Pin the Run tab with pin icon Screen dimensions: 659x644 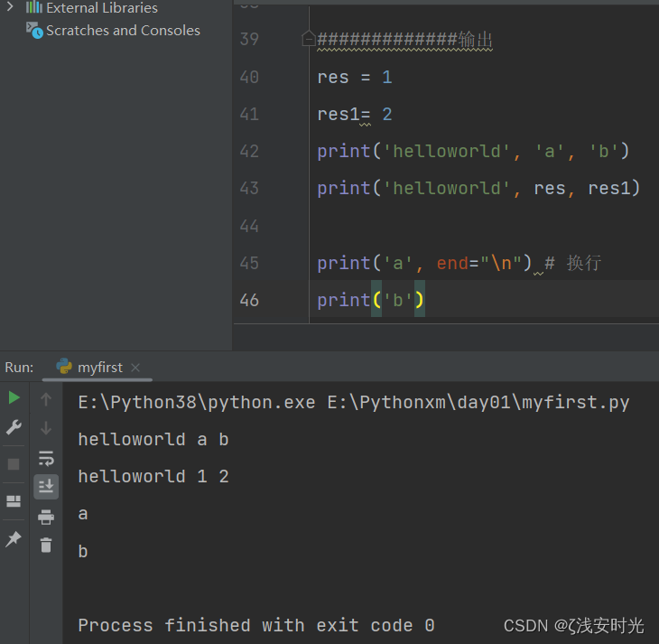14,539
